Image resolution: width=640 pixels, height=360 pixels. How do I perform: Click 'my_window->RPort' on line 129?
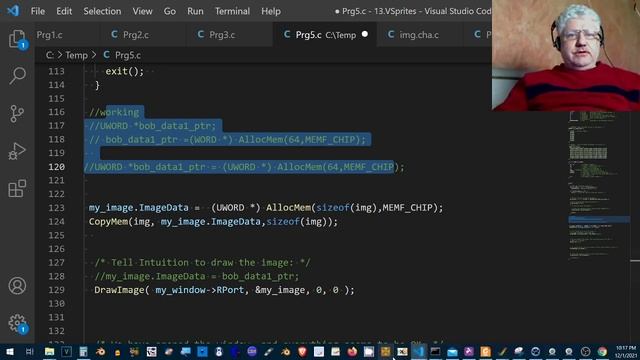[x=200, y=290]
